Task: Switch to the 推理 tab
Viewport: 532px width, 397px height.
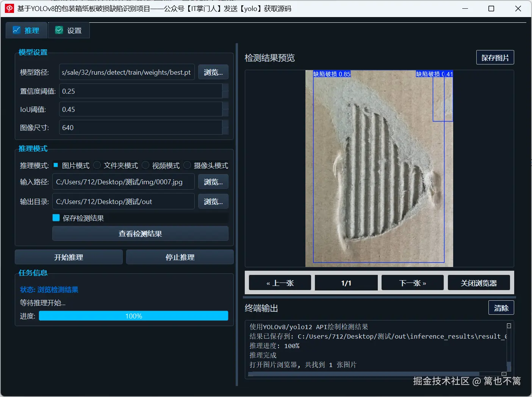Action: 27,30
